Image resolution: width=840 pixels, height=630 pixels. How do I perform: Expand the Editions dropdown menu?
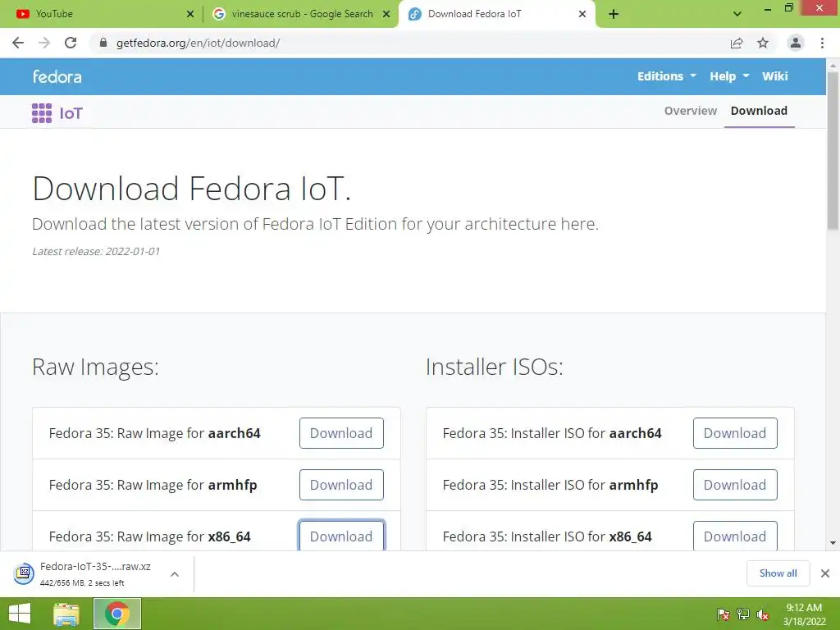[666, 76]
